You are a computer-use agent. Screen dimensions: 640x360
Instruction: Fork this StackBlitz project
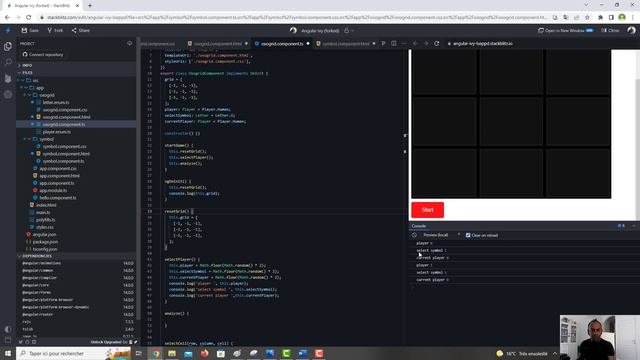coord(55,30)
